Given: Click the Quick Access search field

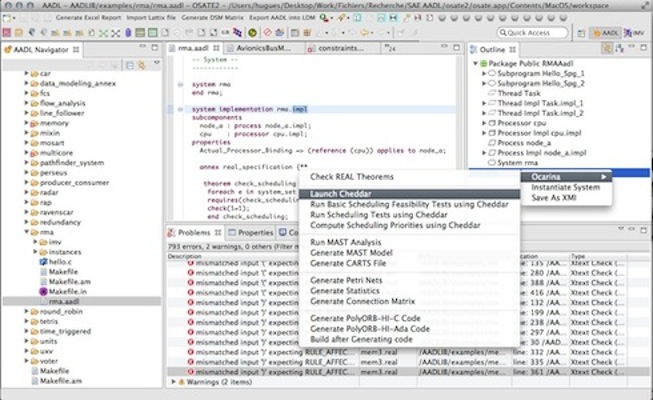Looking at the screenshot, I should coord(532,33).
